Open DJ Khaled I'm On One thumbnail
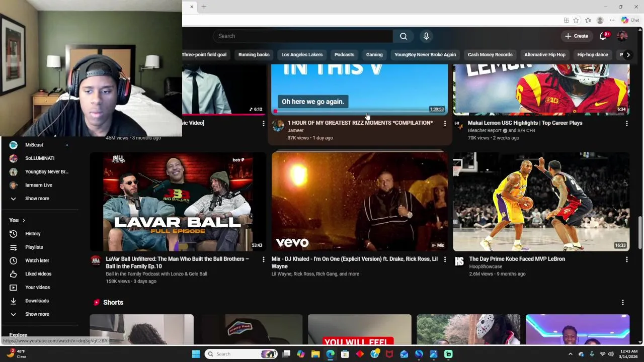 (x=359, y=202)
